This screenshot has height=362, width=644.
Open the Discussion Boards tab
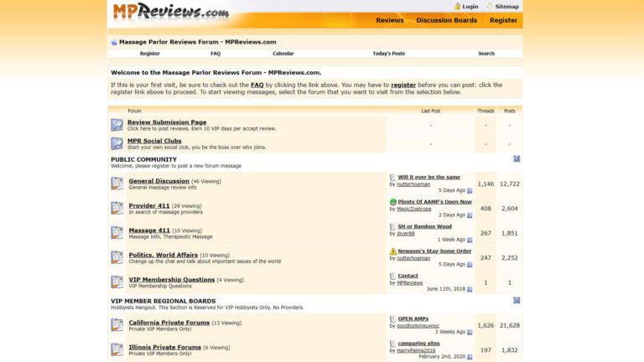446,20
